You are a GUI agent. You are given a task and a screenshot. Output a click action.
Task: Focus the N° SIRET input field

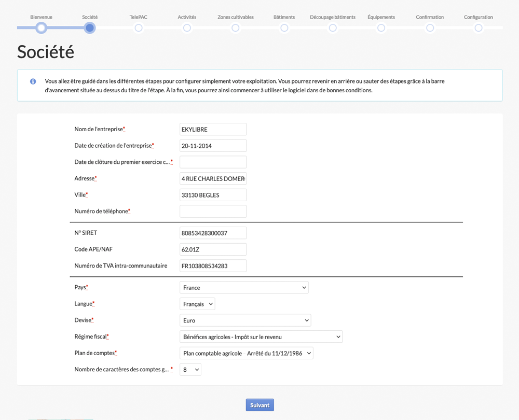(x=213, y=233)
